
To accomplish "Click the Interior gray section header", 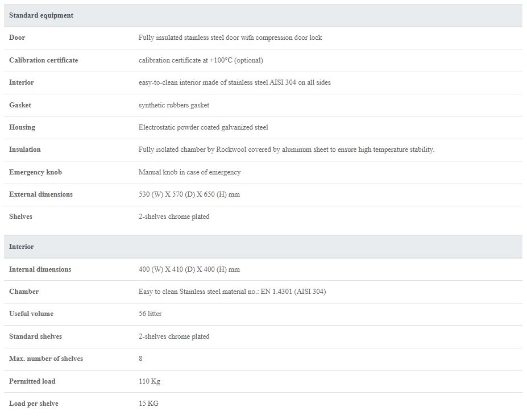I will coord(263,247).
